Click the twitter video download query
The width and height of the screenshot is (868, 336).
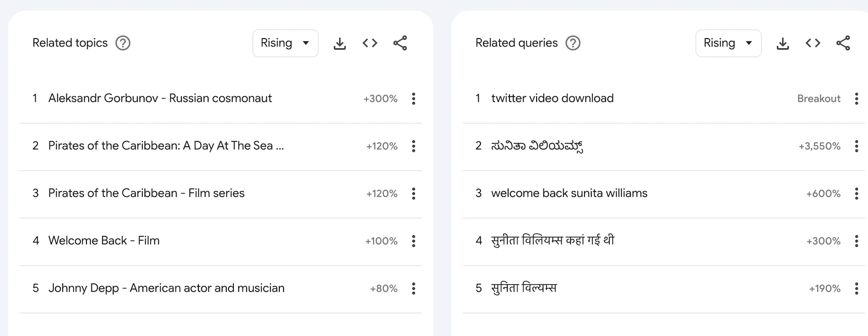pos(552,98)
